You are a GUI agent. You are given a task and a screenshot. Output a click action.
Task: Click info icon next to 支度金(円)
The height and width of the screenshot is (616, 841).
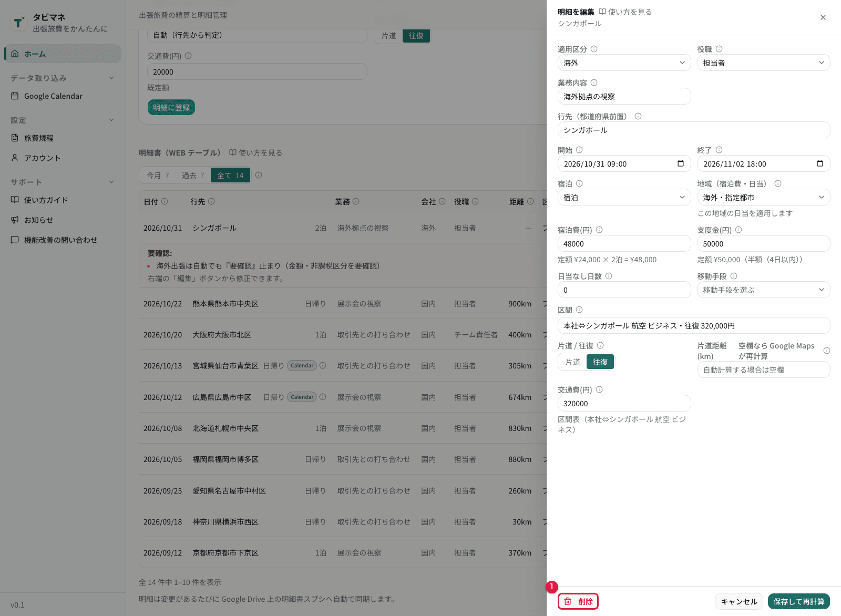[x=739, y=230]
